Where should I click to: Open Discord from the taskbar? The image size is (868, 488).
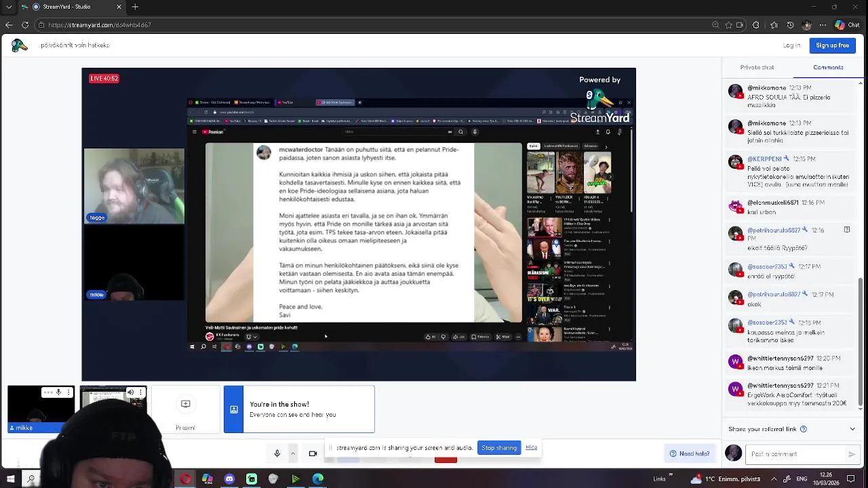tap(229, 479)
